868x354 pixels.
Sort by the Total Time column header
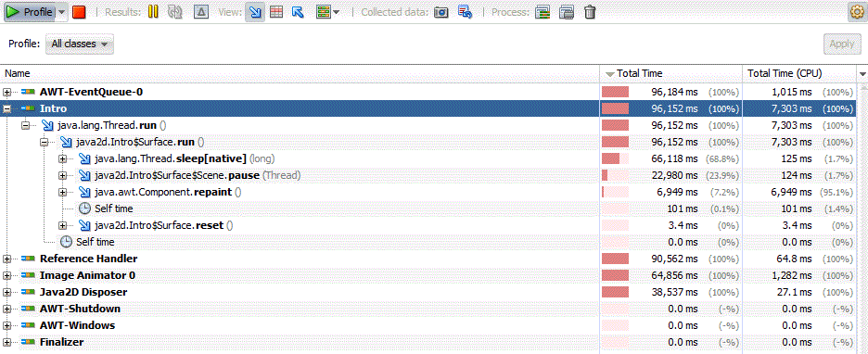(x=671, y=73)
